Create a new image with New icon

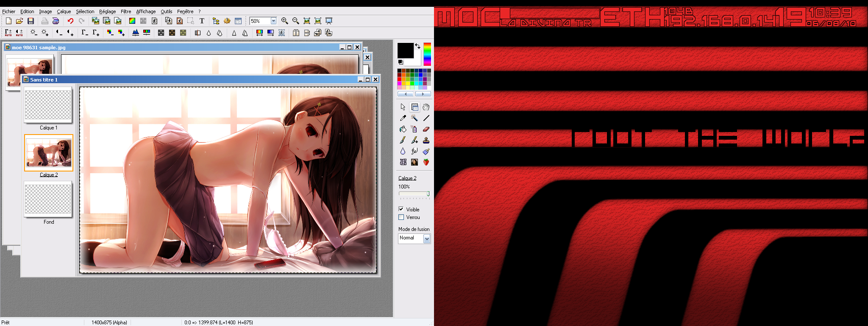pos(8,21)
